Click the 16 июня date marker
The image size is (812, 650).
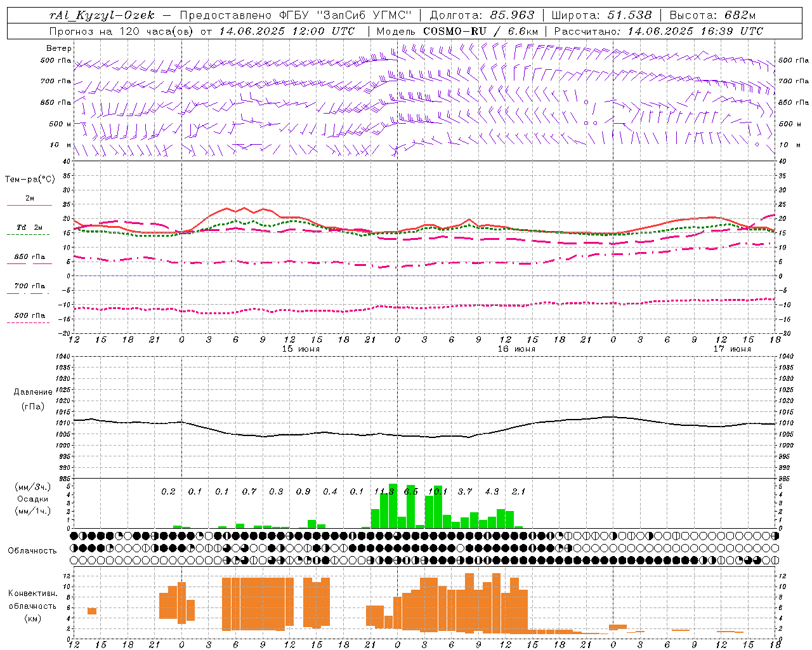[x=516, y=349]
